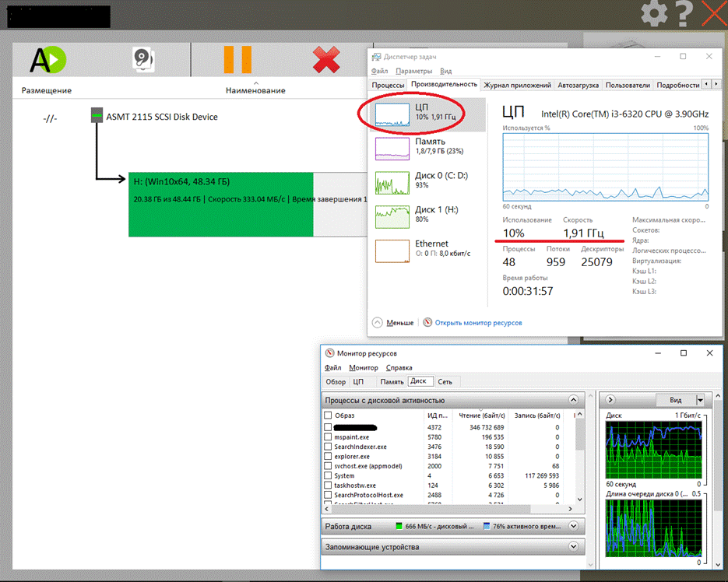Click the hard disk drive toolbar icon
728x582 pixels.
click(142, 60)
